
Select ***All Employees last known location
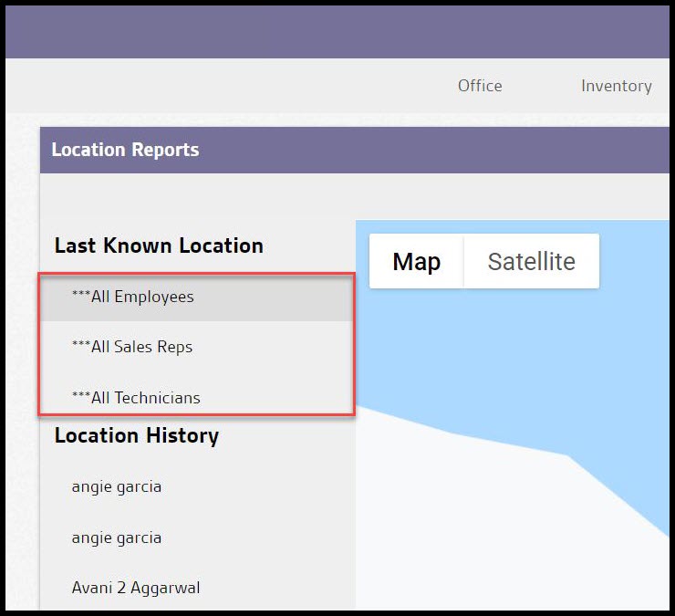point(133,297)
